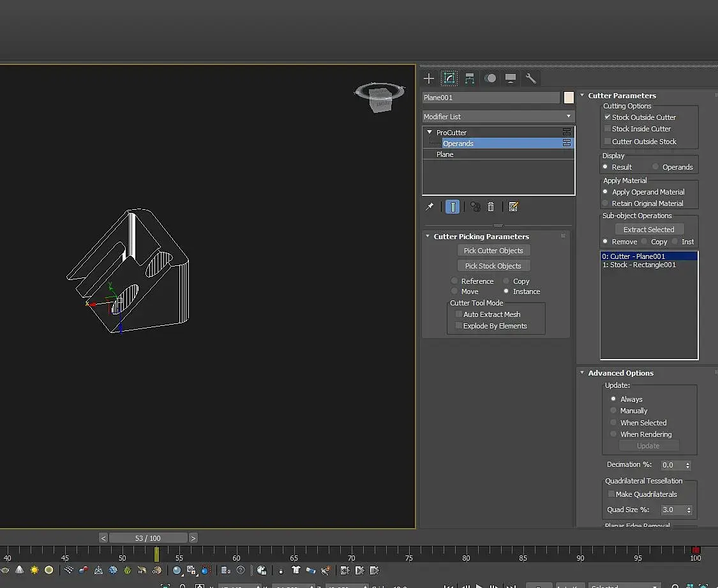Screen dimensions: 718x588
Task: Switch to the Hierarchy panel icon
Action: point(470,78)
